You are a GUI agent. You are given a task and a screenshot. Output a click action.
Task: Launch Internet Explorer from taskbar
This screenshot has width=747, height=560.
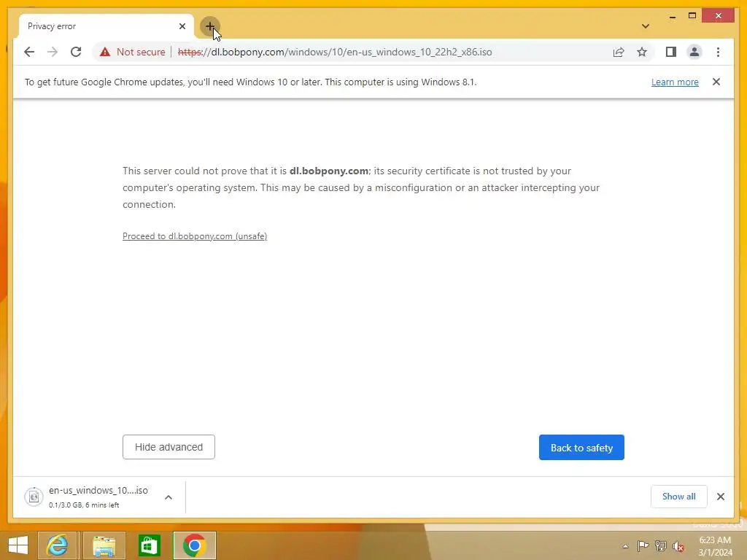[x=57, y=545]
